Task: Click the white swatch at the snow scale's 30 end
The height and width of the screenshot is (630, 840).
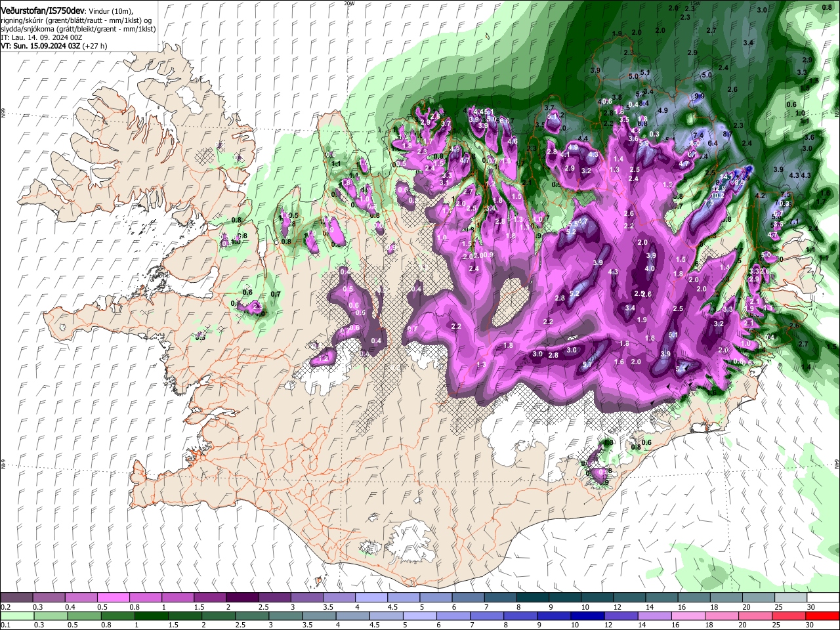Action: pos(822,598)
